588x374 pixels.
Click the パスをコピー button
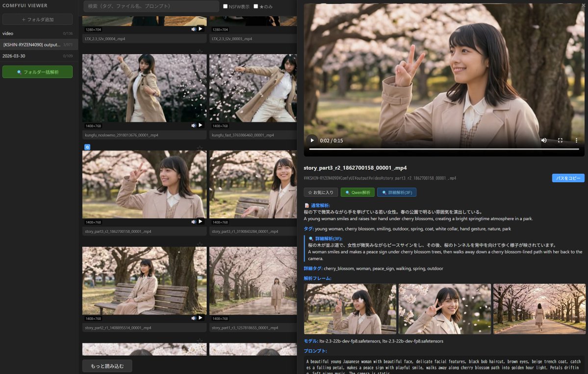tap(568, 178)
